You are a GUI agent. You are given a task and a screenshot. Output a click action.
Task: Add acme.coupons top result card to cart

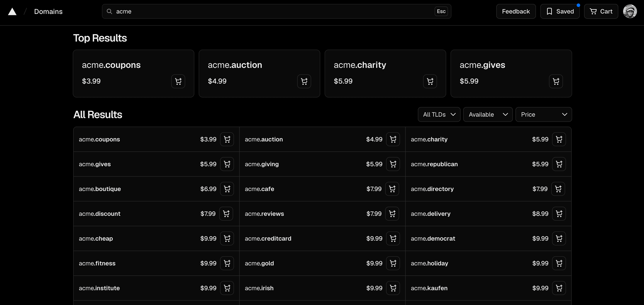pos(178,81)
